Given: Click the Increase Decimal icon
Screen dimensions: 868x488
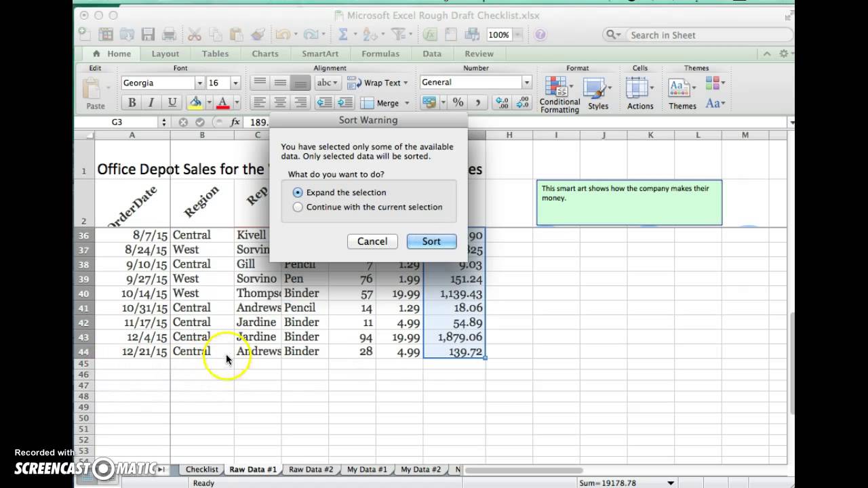Looking at the screenshot, I should point(502,102).
